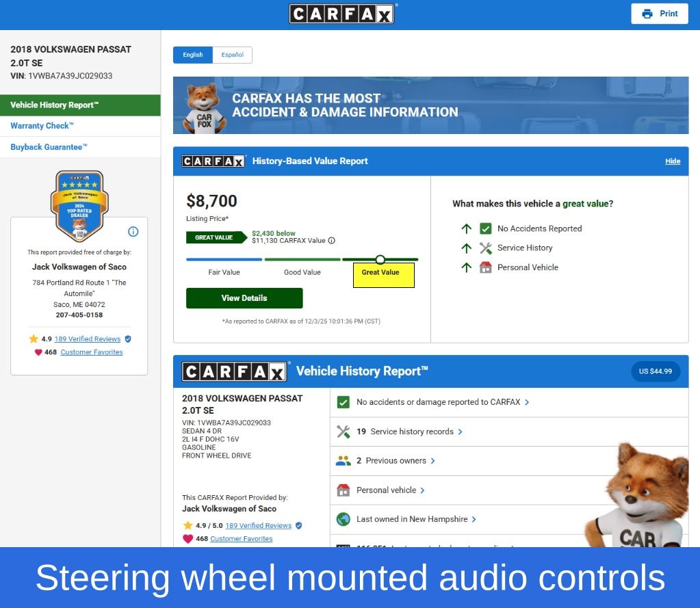
Task: Click the printer icon in Print button
Action: (647, 14)
